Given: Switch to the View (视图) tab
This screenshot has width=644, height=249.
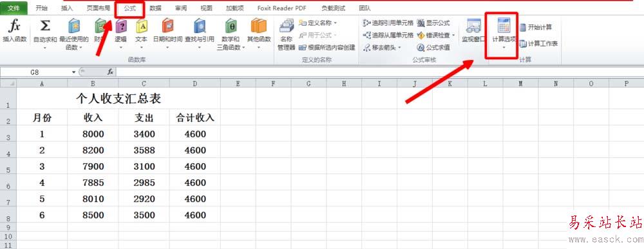Looking at the screenshot, I should point(206,8).
